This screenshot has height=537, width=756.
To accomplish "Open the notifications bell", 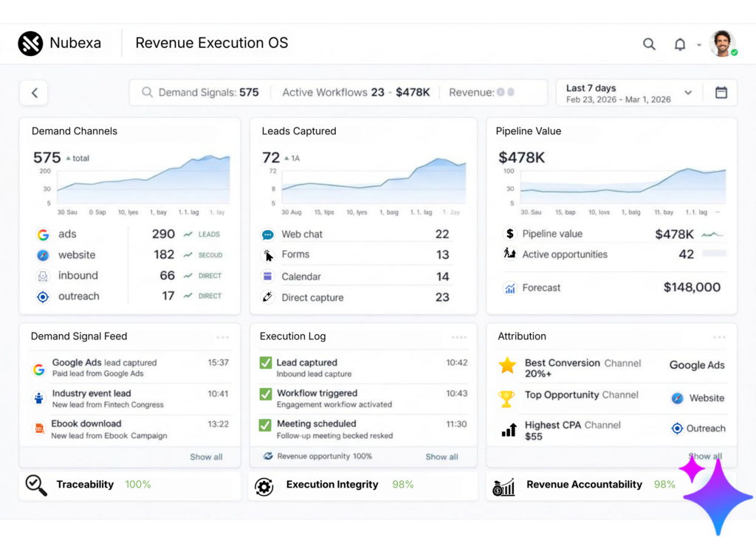I will (x=680, y=44).
